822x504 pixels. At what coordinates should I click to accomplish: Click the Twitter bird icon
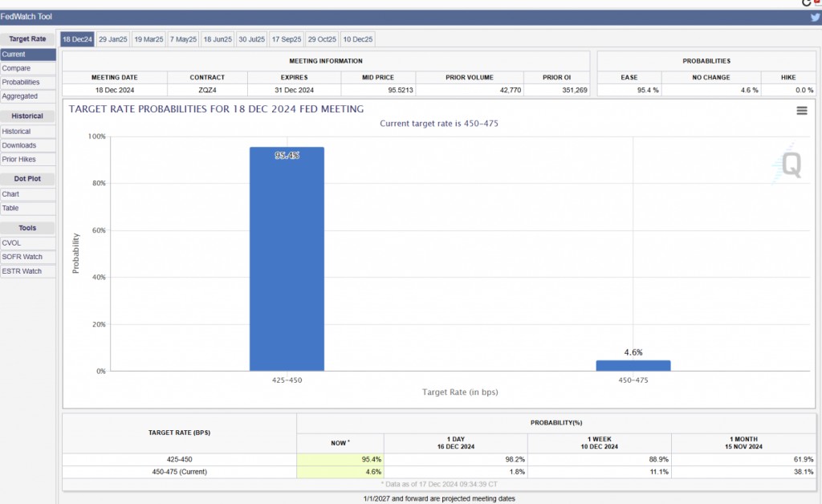click(x=815, y=18)
